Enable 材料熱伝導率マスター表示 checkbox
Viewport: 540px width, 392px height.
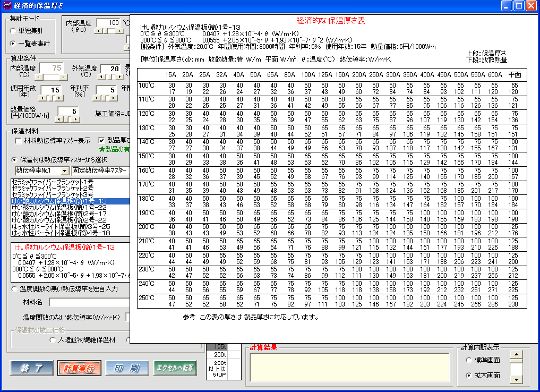click(19, 141)
